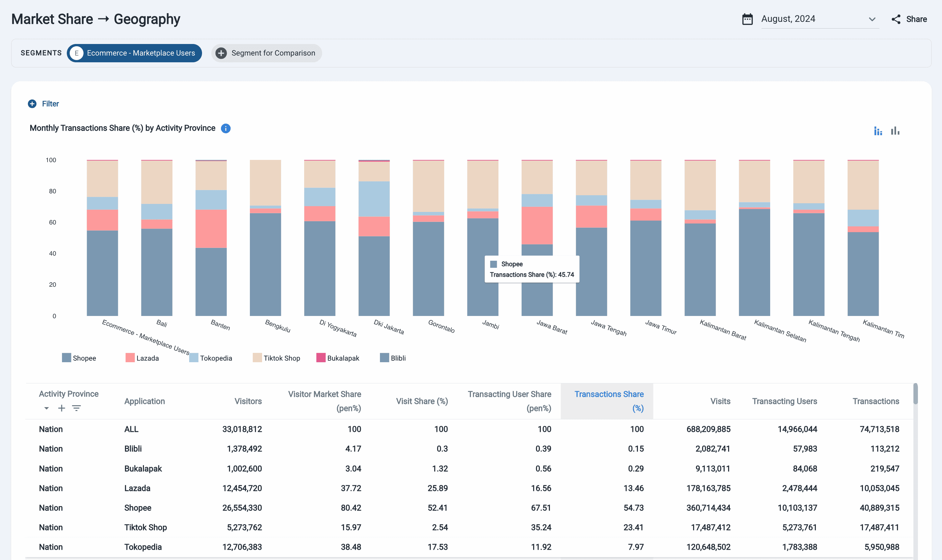Click Lazada visitor market share 37.72
This screenshot has height=560, width=942.
pyautogui.click(x=351, y=488)
